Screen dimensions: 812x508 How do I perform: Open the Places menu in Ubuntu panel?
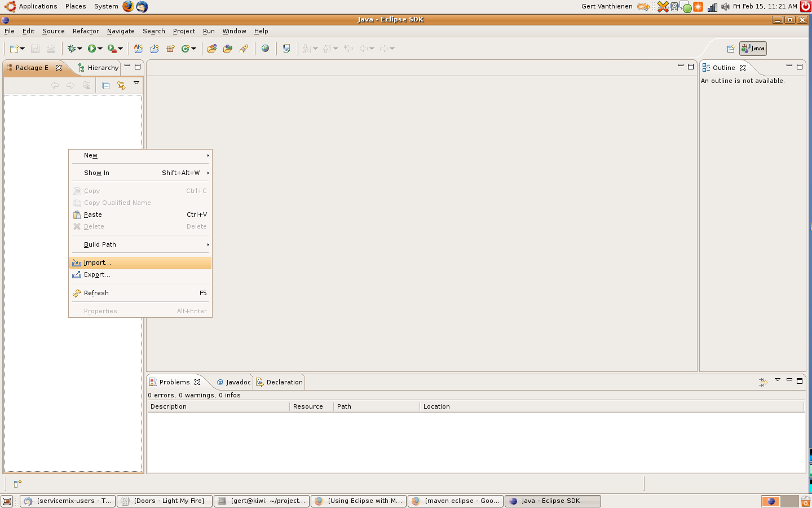(x=76, y=6)
